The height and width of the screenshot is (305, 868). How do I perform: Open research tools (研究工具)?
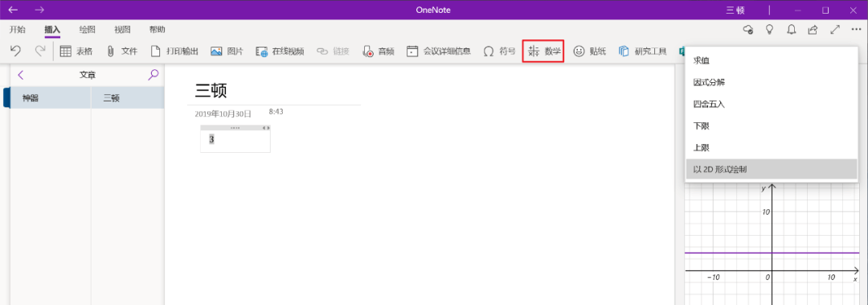642,52
